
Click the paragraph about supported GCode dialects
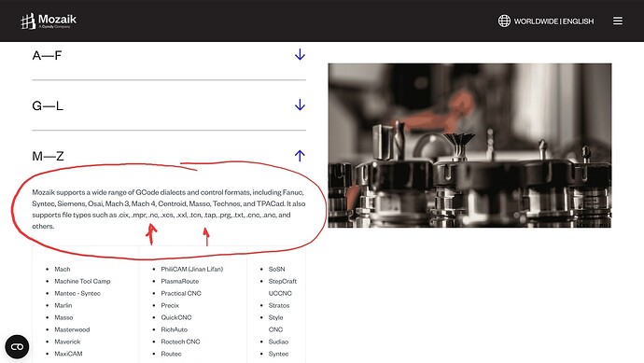tap(169, 209)
